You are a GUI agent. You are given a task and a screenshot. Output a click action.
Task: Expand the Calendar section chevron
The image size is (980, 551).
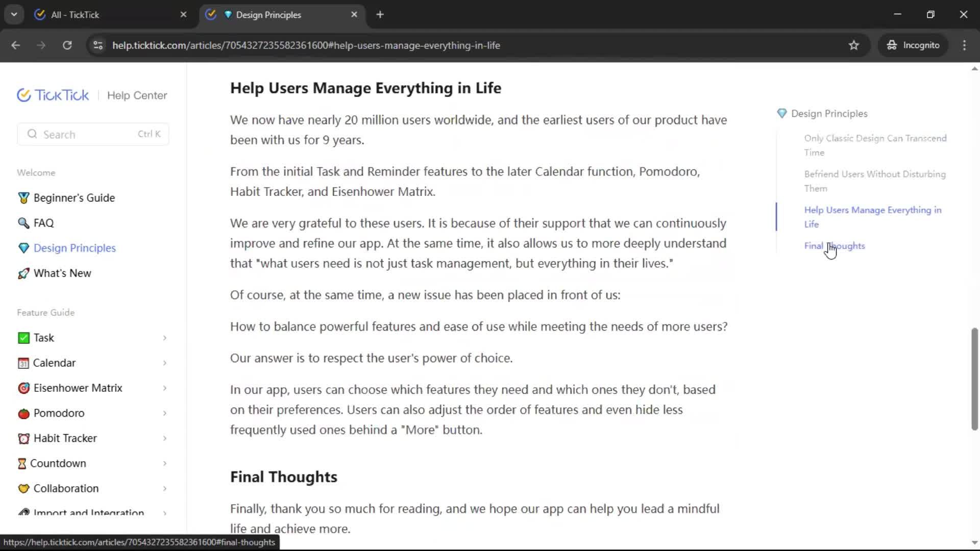[164, 363]
